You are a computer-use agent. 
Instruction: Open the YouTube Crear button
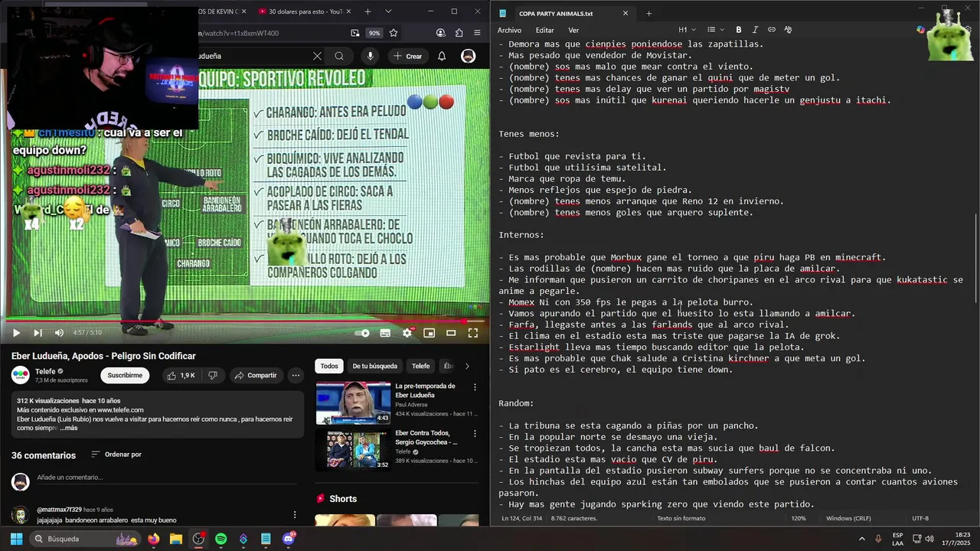click(408, 56)
